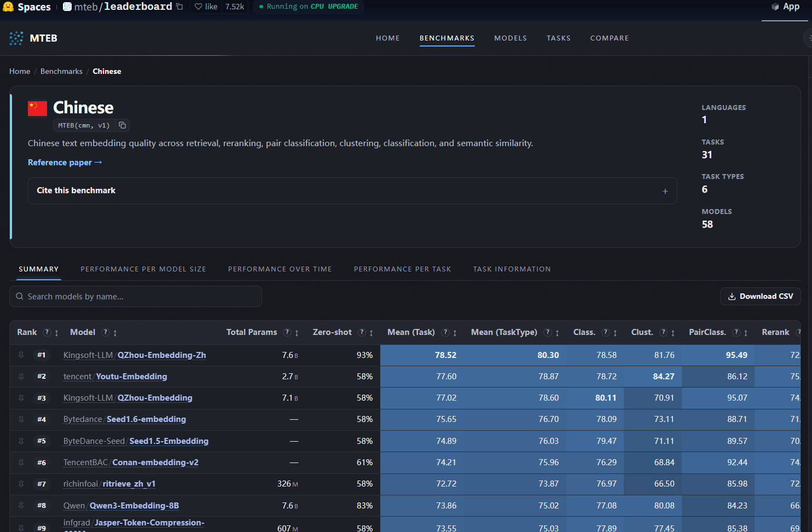Sort the table by Class.

615,333
